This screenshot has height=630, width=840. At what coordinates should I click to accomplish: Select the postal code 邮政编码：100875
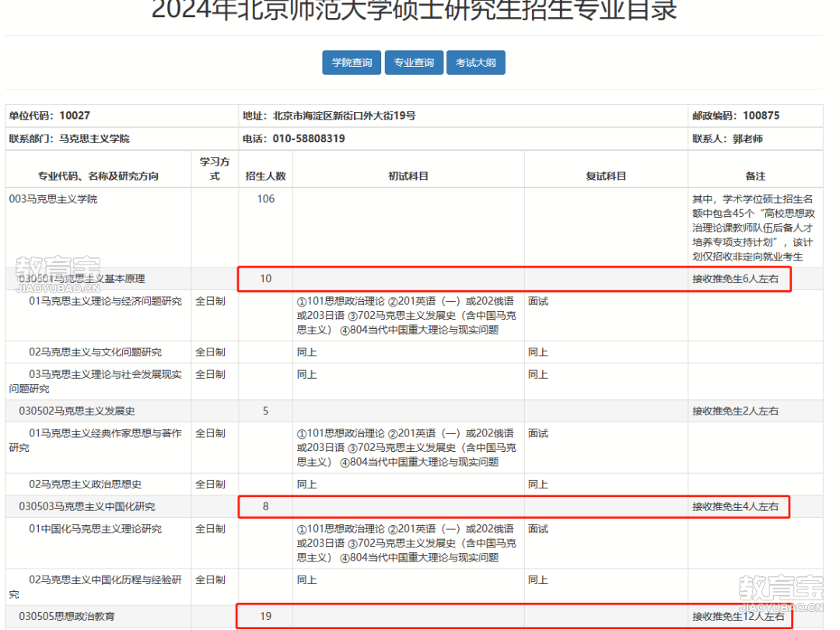point(736,116)
